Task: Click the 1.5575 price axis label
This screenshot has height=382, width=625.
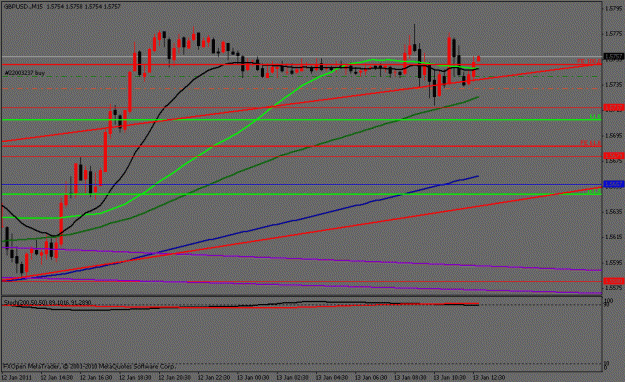Action: [613, 287]
